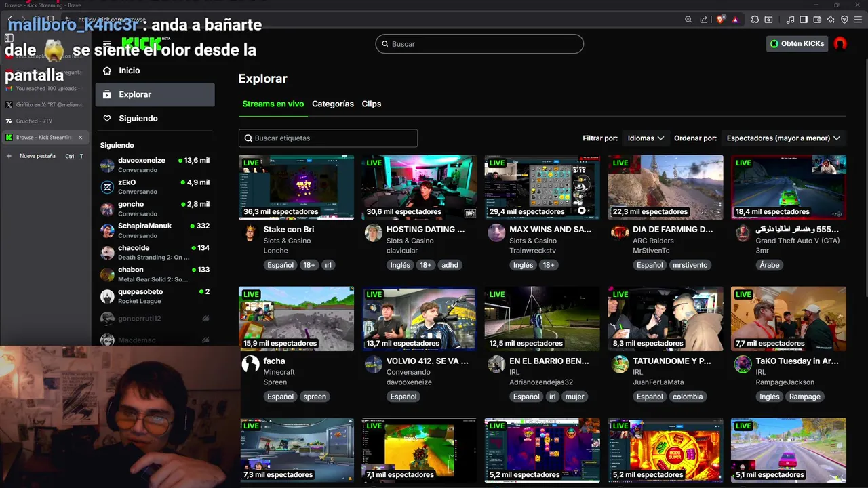Screen dimensions: 868x488
Task: Click the Rampage tag
Action: [x=805, y=396]
